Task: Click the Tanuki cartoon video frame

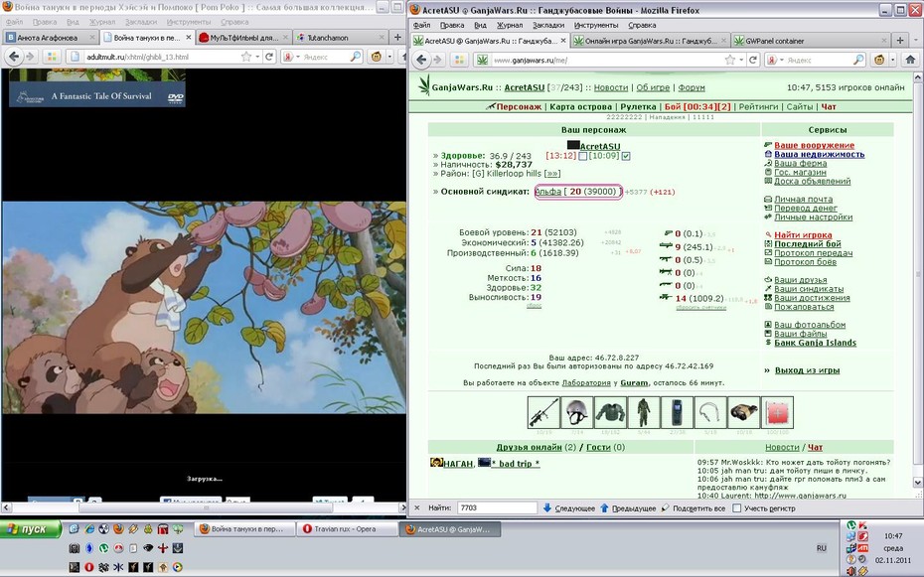Action: pos(204,307)
